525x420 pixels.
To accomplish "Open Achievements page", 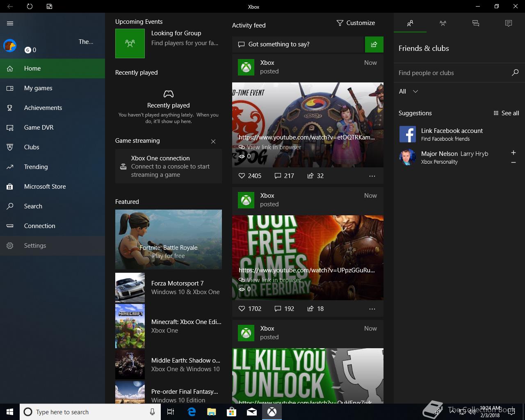I will click(x=52, y=108).
